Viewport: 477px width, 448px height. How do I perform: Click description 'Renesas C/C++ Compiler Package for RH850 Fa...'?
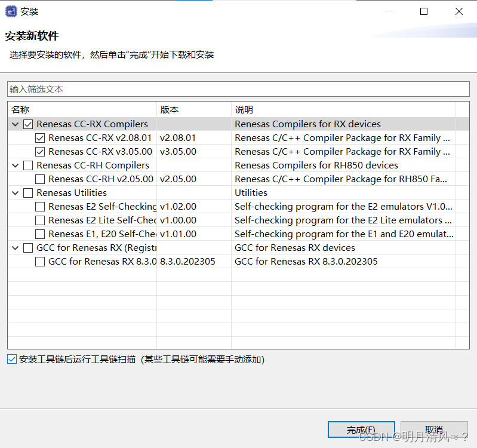point(341,179)
